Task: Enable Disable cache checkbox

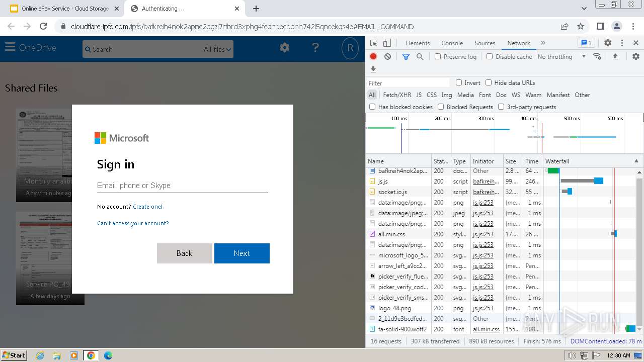Action: (490, 56)
